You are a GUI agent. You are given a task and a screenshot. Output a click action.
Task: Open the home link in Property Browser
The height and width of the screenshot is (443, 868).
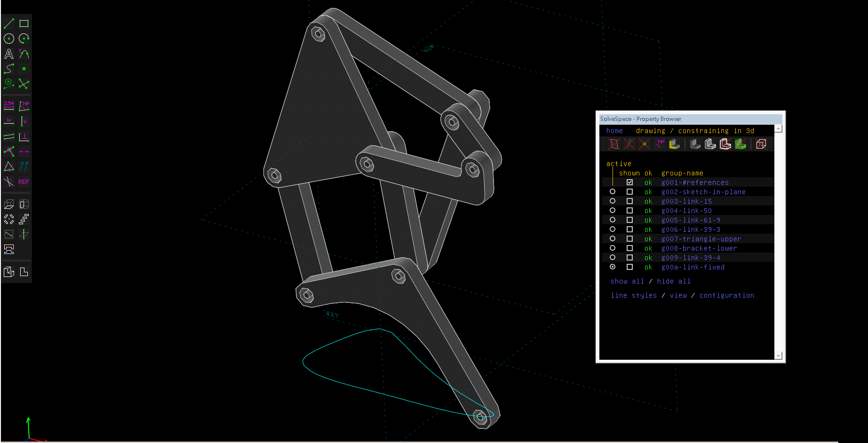614,131
